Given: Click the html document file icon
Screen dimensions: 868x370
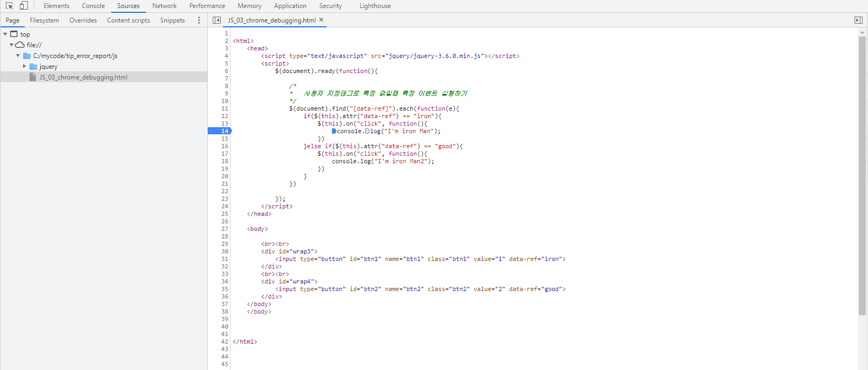Looking at the screenshot, I should click(33, 77).
